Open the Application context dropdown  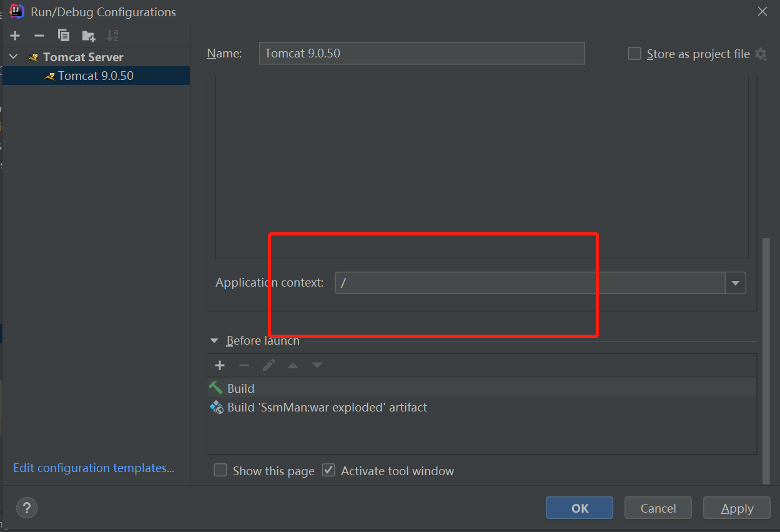click(735, 283)
